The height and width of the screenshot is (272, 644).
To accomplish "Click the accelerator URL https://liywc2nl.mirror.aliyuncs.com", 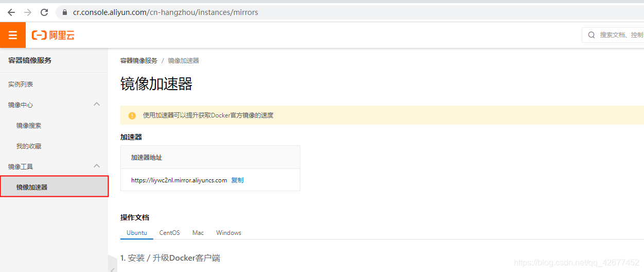I will [179, 180].
